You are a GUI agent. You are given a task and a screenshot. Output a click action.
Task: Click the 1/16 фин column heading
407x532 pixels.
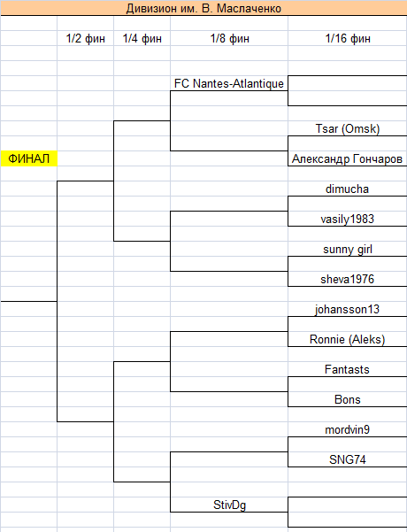click(348, 38)
